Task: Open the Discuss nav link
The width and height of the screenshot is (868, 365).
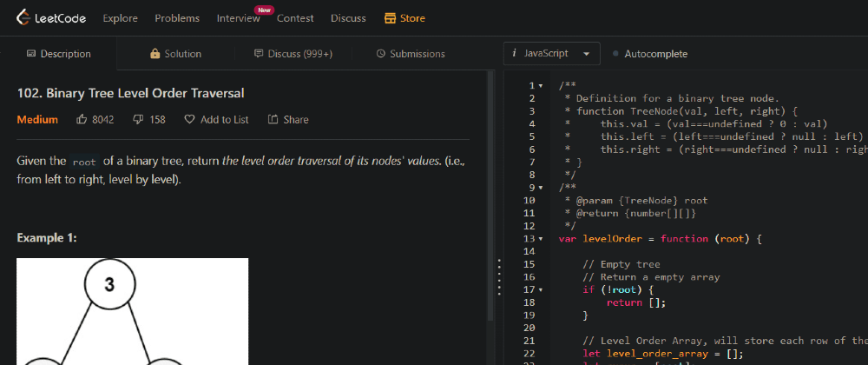Action: (x=348, y=18)
